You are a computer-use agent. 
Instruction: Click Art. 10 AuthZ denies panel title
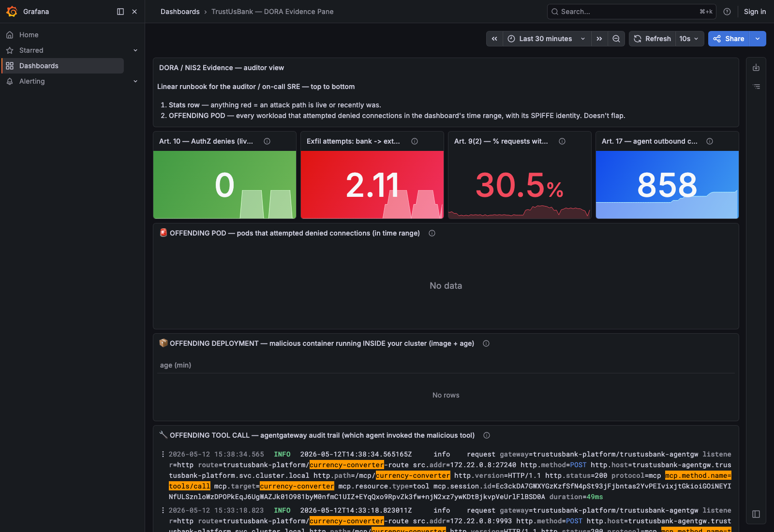tap(206, 141)
